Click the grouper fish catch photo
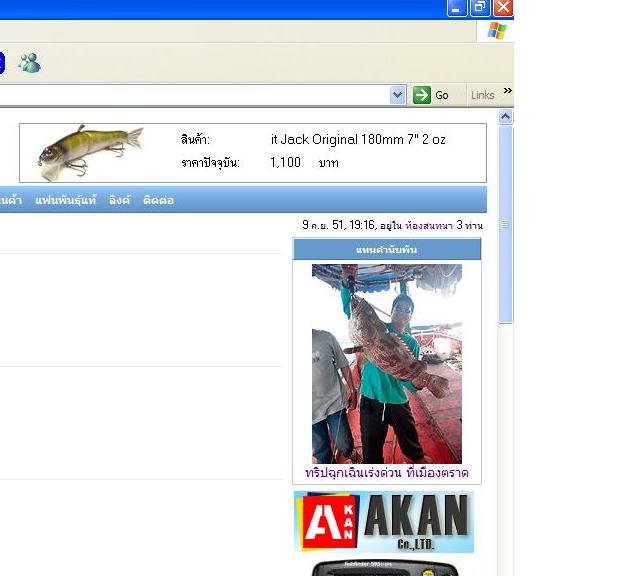Screen dimensions: 640x576 click(387, 364)
